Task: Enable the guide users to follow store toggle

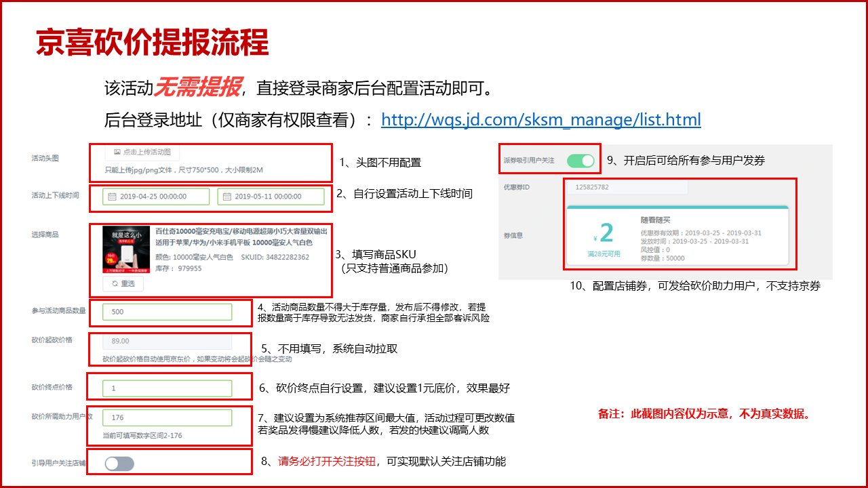Action: [120, 464]
